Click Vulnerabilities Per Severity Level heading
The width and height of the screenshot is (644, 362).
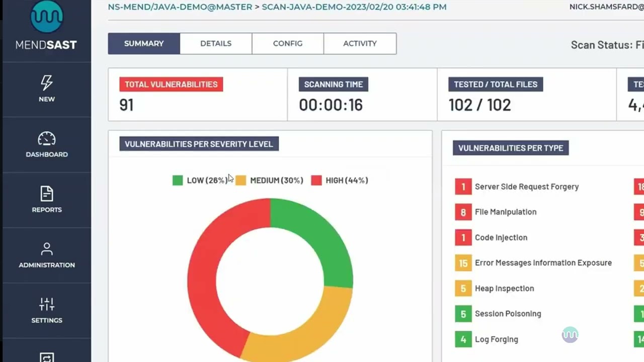click(x=199, y=144)
